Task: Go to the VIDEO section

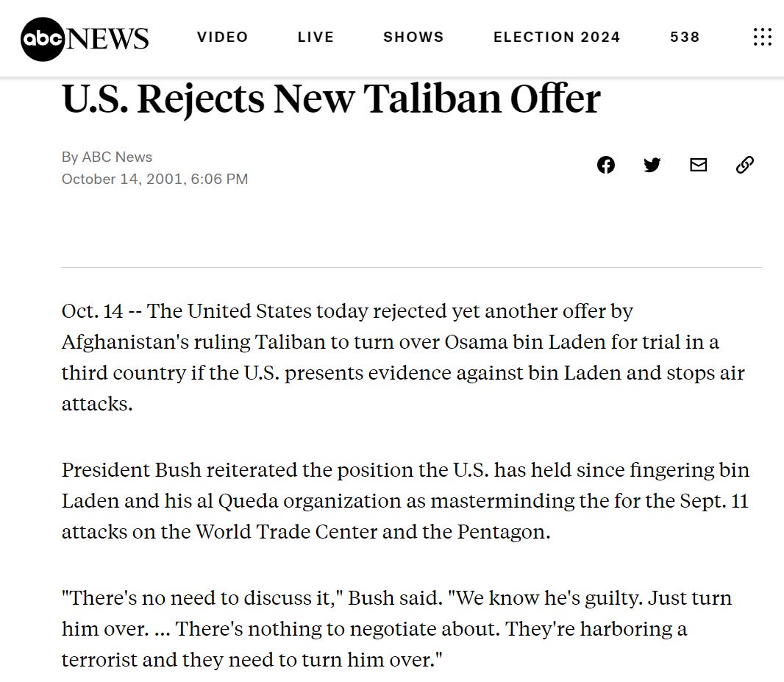Action: coord(223,37)
